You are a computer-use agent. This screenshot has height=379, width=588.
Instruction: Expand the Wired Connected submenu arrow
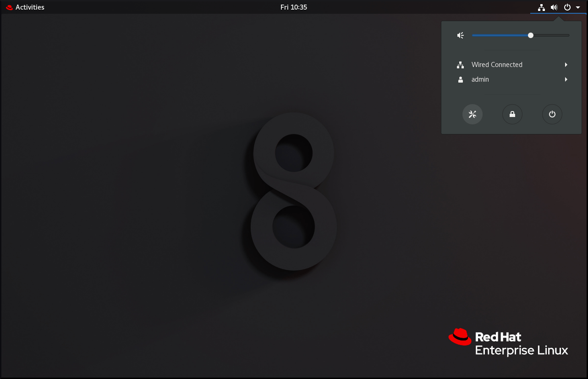coord(566,65)
